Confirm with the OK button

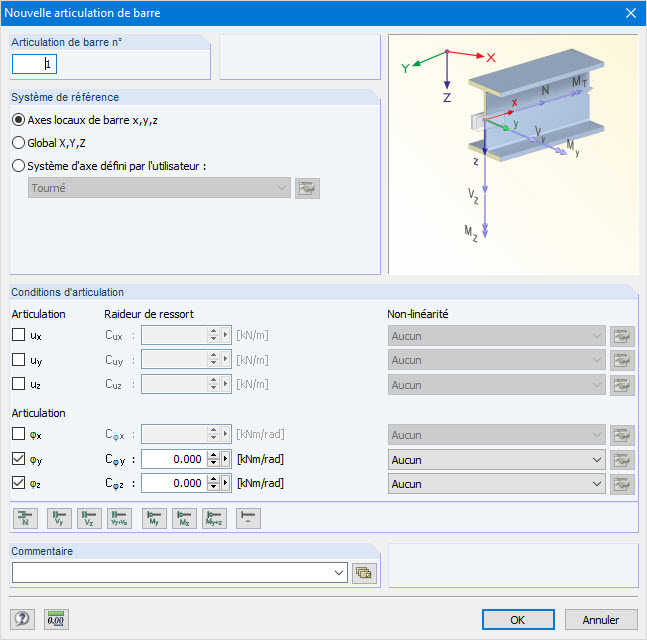pyautogui.click(x=518, y=619)
